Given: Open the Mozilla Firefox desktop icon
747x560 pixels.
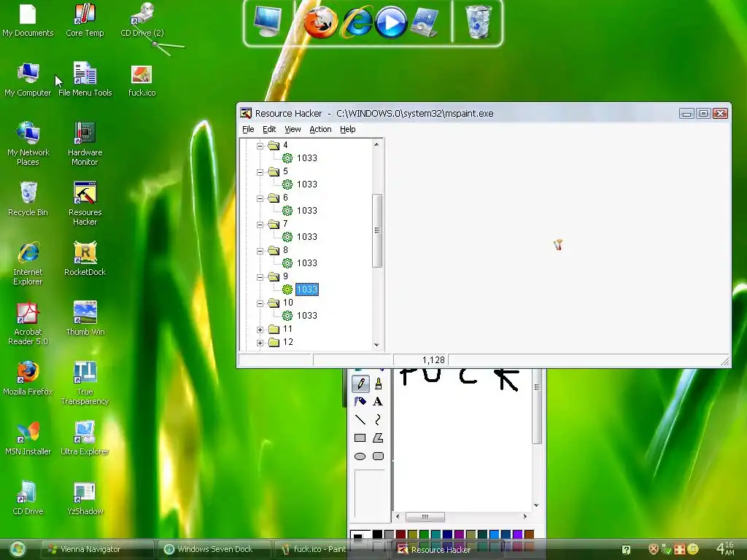Looking at the screenshot, I should point(28,378).
